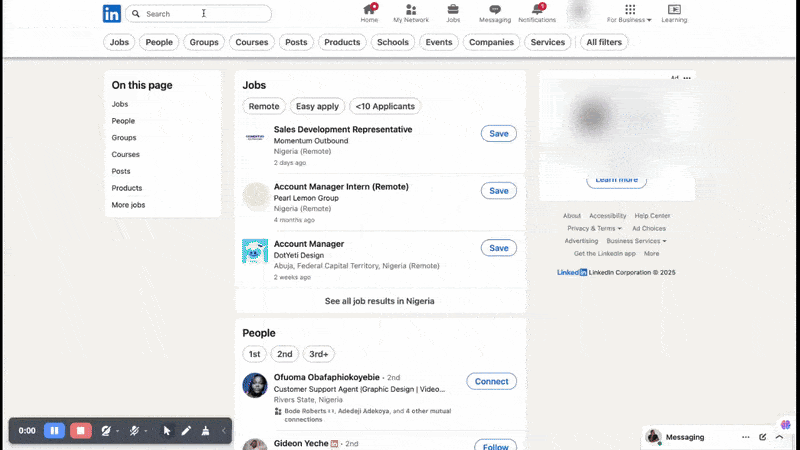This screenshot has width=800, height=450.
Task: Open Learning icon in top nav
Action: click(x=674, y=9)
